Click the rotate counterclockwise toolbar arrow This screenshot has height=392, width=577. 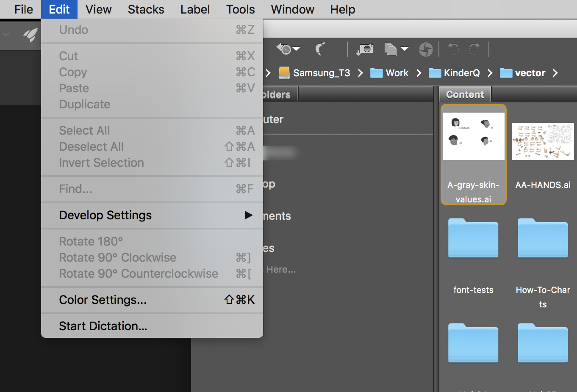pos(453,49)
